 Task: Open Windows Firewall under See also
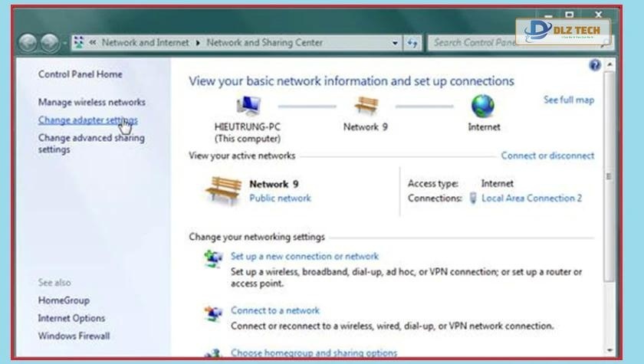[74, 336]
